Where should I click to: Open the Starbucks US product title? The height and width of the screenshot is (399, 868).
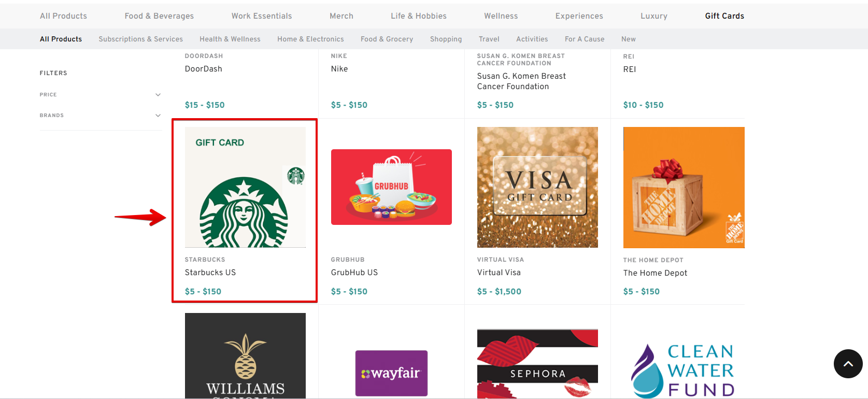(x=210, y=273)
